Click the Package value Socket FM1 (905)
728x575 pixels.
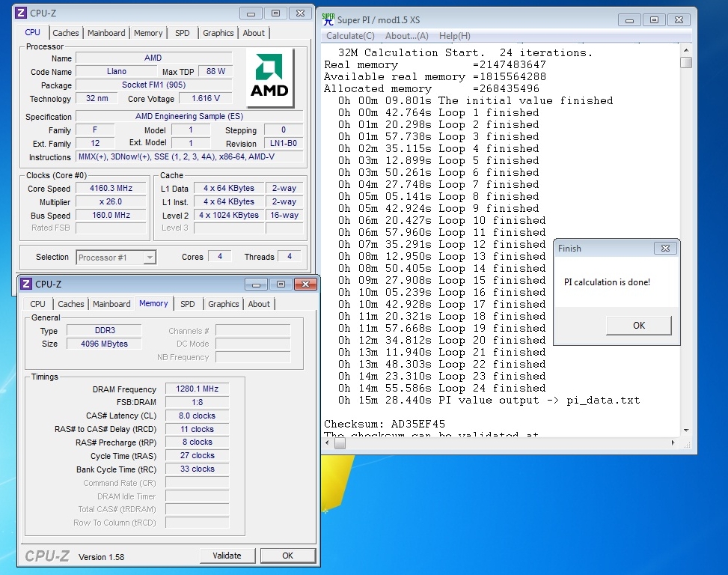click(x=153, y=85)
